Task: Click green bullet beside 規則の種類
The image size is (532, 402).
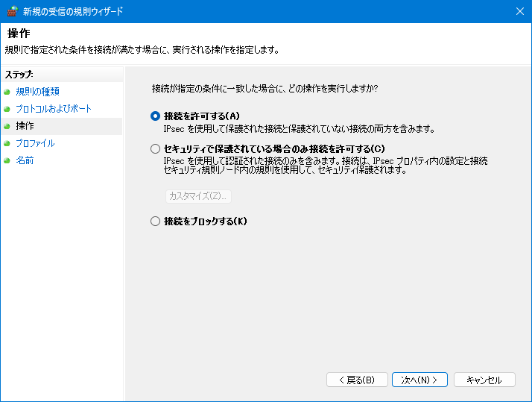Action: [x=7, y=92]
